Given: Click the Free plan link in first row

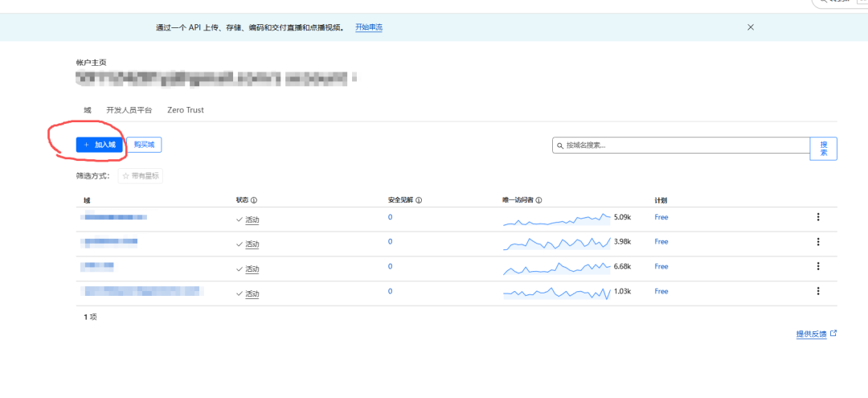Looking at the screenshot, I should click(x=661, y=217).
